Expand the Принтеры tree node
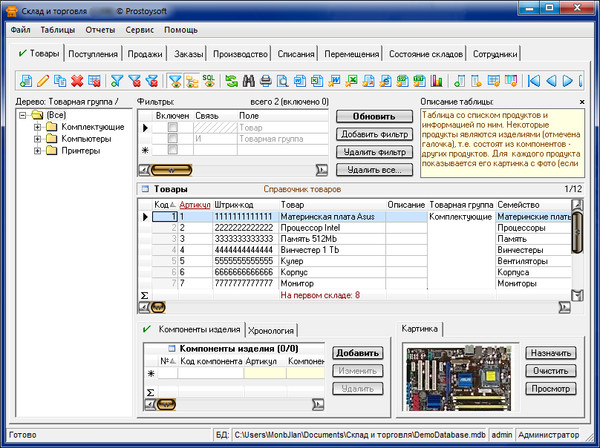Image resolution: width=600 pixels, height=448 pixels. 38,151
